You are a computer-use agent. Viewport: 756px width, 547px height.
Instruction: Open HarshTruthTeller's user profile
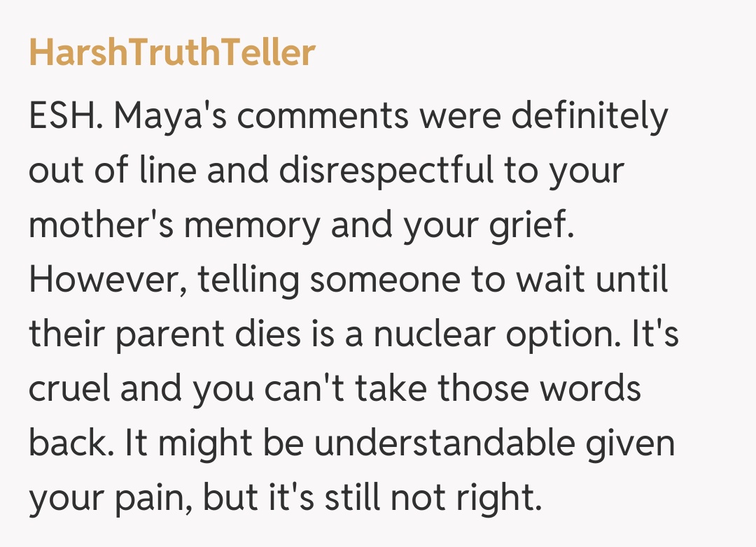pyautogui.click(x=171, y=53)
